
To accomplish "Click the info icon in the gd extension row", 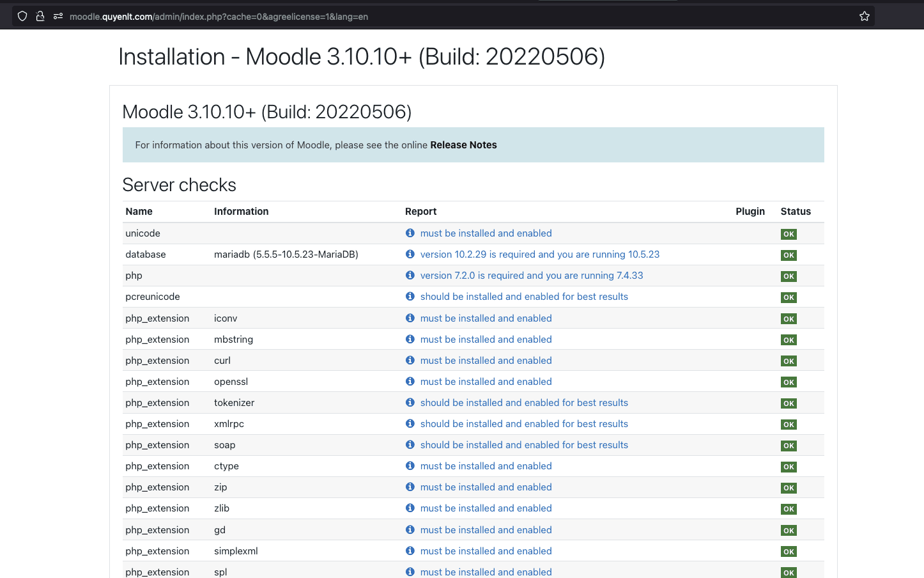I will (x=410, y=530).
